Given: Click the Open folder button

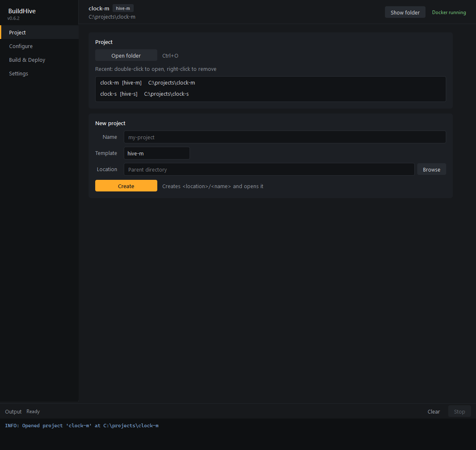Looking at the screenshot, I should (126, 55).
